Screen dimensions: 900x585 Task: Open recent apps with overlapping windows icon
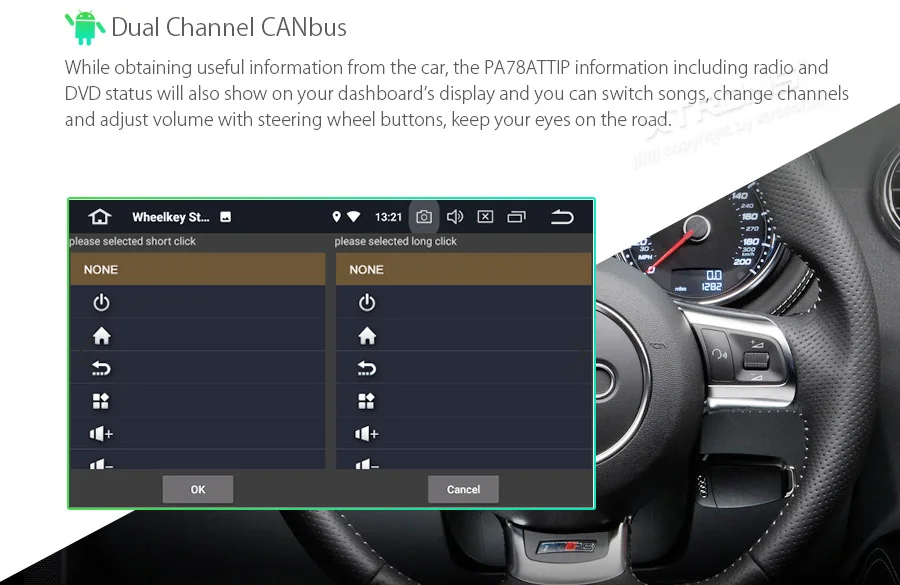(516, 217)
